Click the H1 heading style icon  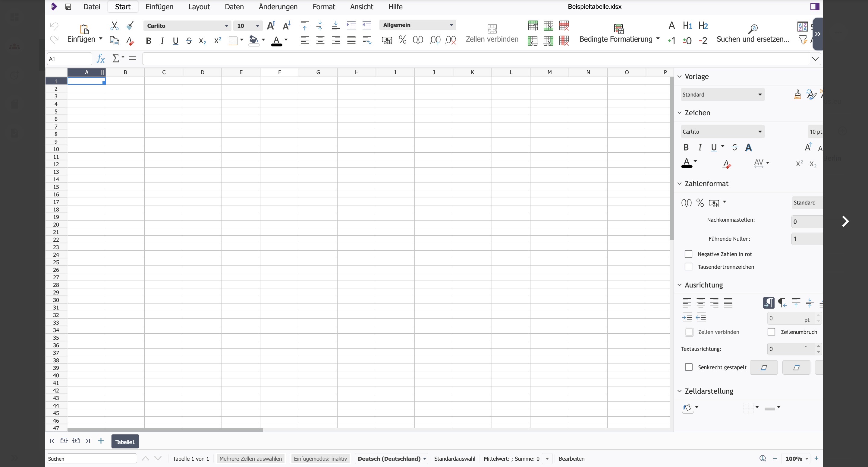point(687,25)
